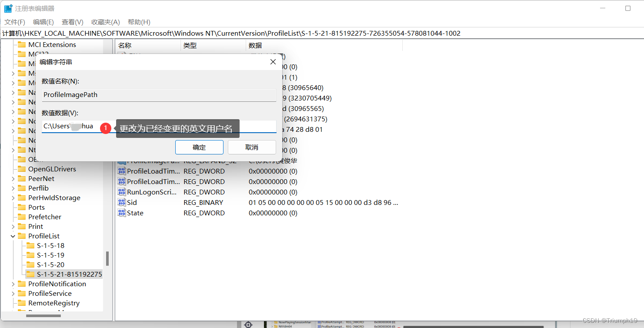The image size is (644, 328).
Task: Click the registry path address bar
Action: (x=322, y=33)
